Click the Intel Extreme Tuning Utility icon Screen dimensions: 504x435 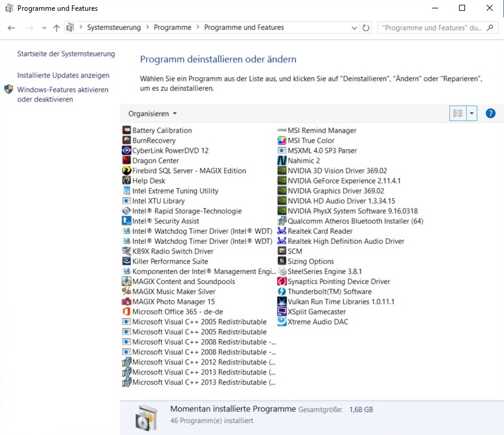point(126,191)
